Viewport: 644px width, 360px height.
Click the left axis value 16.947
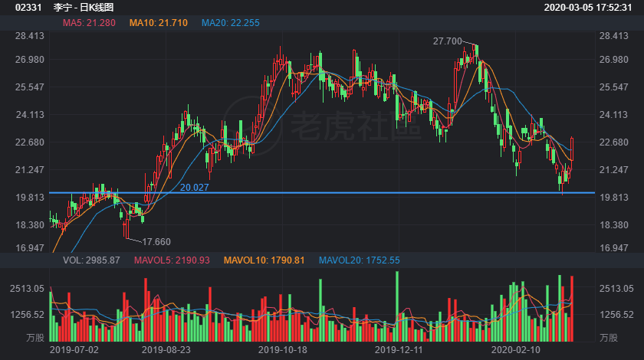(x=30, y=247)
